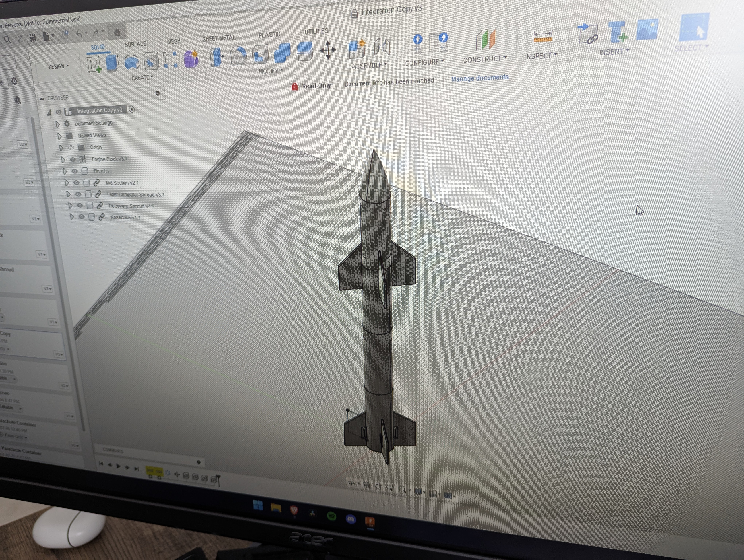The width and height of the screenshot is (744, 560).
Task: Open Discord from the Windows taskbar
Action: (350, 519)
